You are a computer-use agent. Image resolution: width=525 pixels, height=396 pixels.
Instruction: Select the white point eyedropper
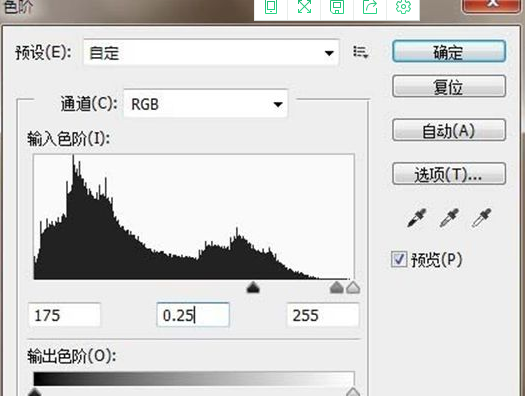[481, 218]
